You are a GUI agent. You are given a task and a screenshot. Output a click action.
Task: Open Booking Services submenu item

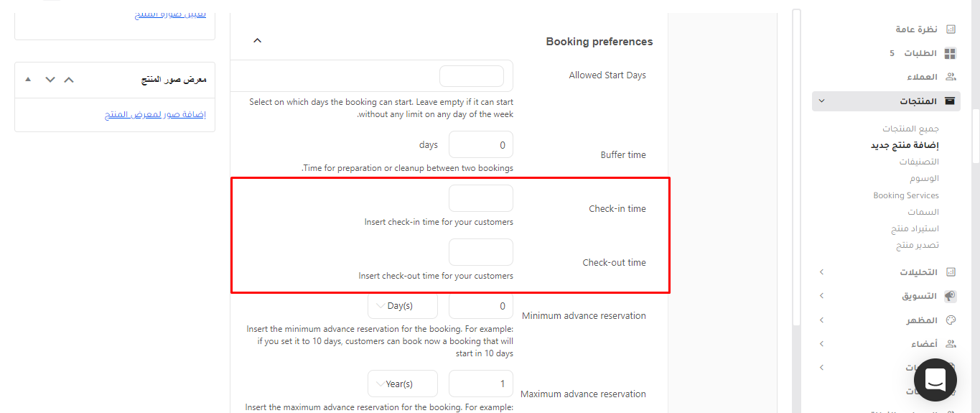click(906, 195)
